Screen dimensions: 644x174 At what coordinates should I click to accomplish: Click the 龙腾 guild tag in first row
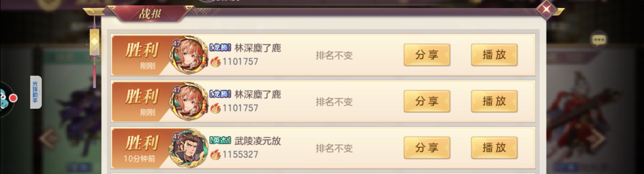tap(220, 48)
